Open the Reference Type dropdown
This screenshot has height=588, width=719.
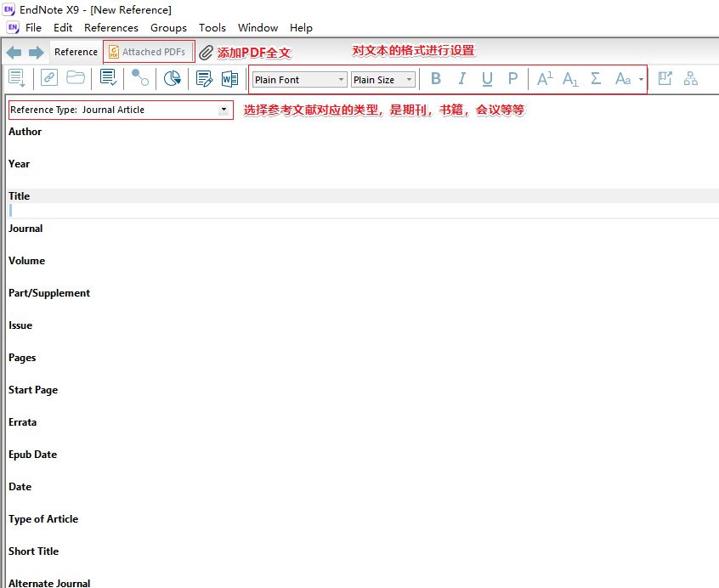223,110
